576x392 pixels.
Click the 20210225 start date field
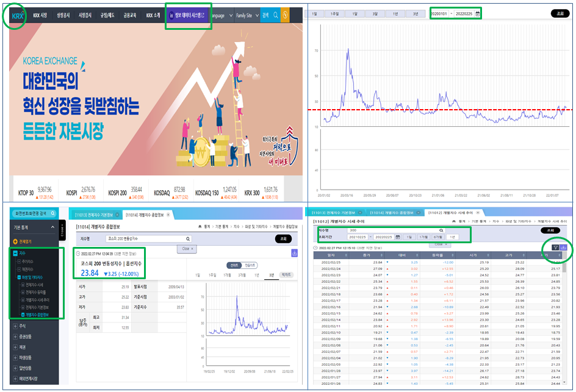tap(358, 237)
